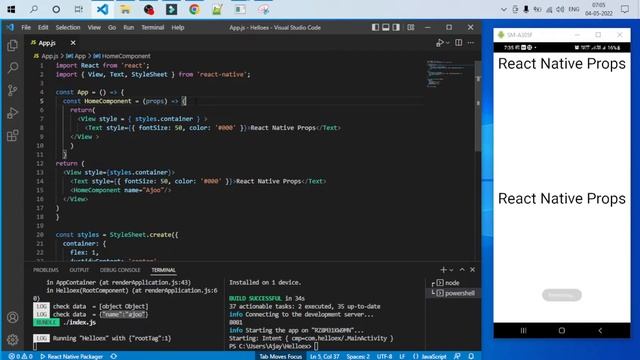Switch to the Debug Console tab
This screenshot has width=640, height=360.
(120, 270)
